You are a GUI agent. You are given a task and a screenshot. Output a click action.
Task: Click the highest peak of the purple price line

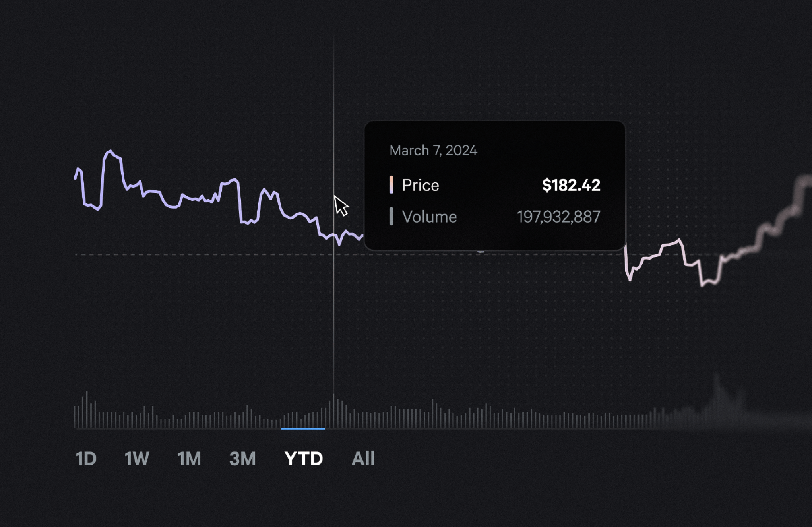(110, 151)
